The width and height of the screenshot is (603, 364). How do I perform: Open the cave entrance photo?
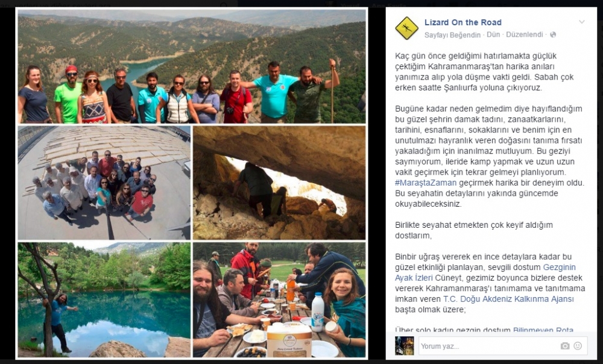click(279, 183)
